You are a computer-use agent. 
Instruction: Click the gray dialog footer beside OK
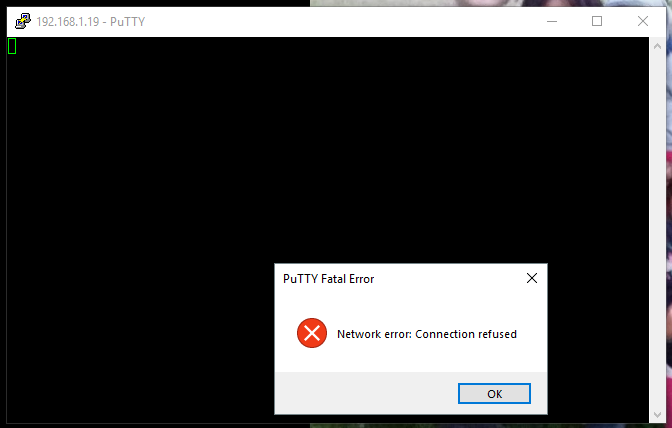pyautogui.click(x=366, y=393)
